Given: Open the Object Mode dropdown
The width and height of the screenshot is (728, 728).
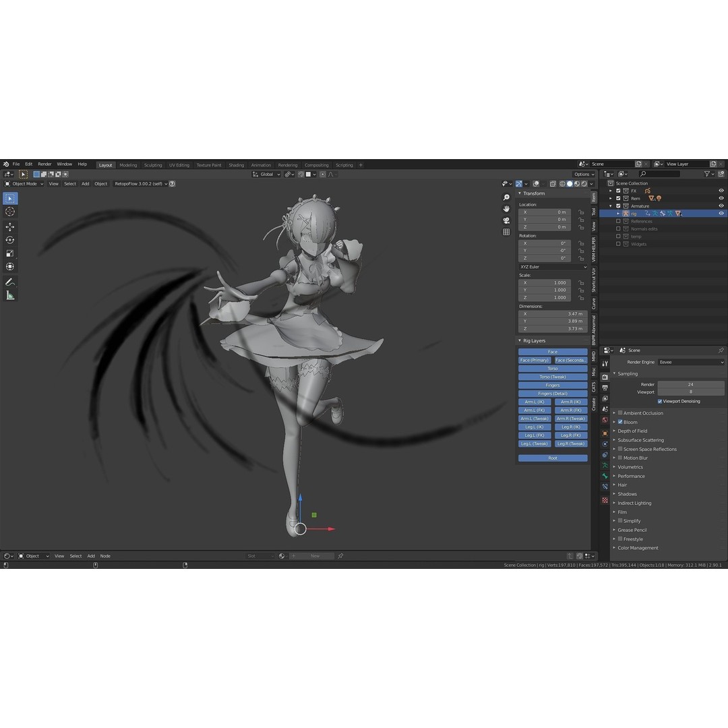Looking at the screenshot, I should [24, 184].
